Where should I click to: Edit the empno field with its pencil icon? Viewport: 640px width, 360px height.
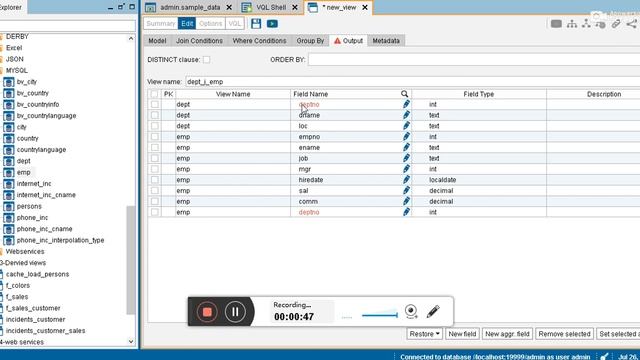(406, 137)
